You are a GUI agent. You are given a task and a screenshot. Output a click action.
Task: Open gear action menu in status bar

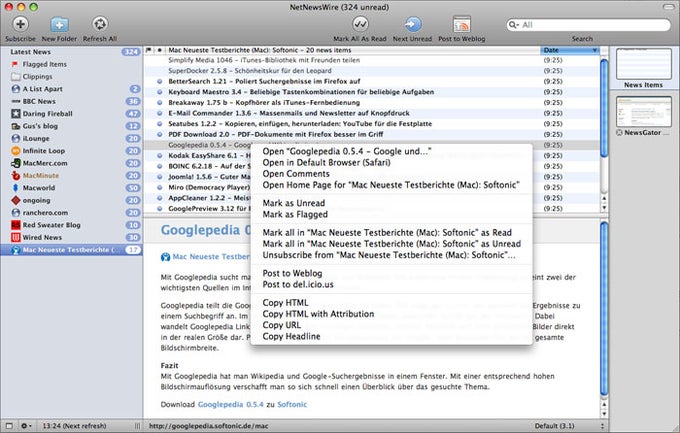[x=26, y=426]
